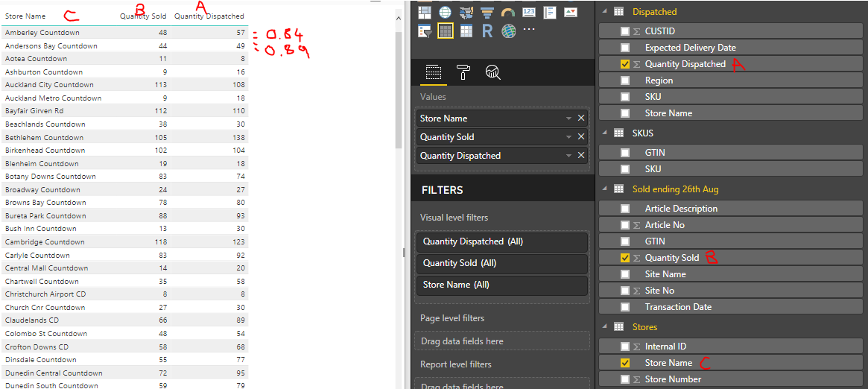
Task: Collapse the Sold ending 26th Aug table
Action: click(x=605, y=189)
